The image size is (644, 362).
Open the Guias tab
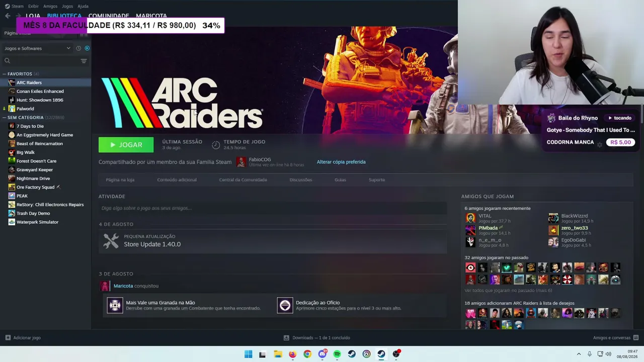pyautogui.click(x=340, y=179)
